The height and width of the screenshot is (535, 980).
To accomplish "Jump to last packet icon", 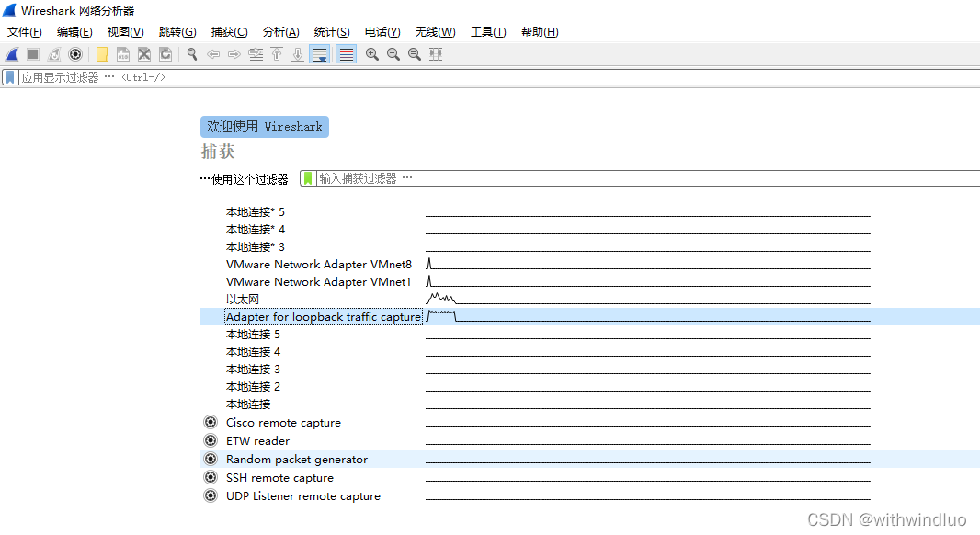I will coord(298,54).
